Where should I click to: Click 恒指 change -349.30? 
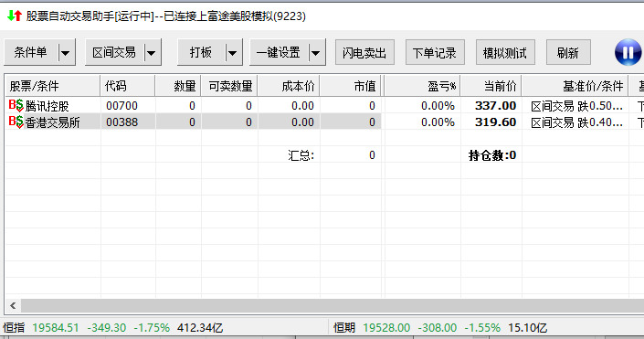click(107, 327)
